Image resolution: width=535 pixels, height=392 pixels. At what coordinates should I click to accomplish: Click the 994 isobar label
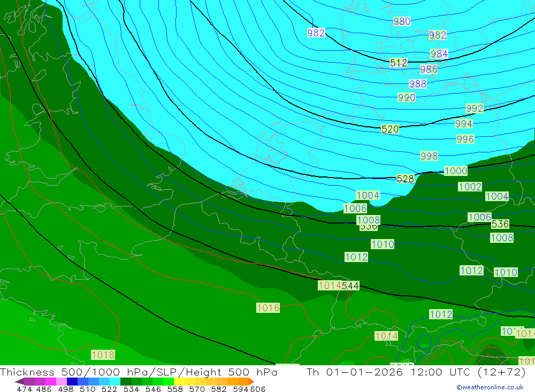[464, 124]
